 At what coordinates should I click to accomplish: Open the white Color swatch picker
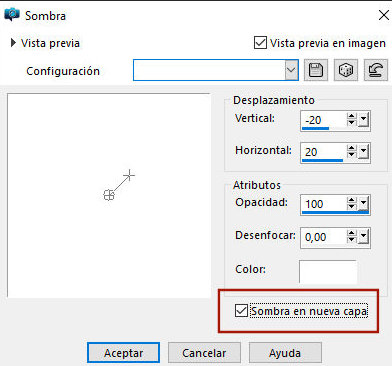point(328,271)
